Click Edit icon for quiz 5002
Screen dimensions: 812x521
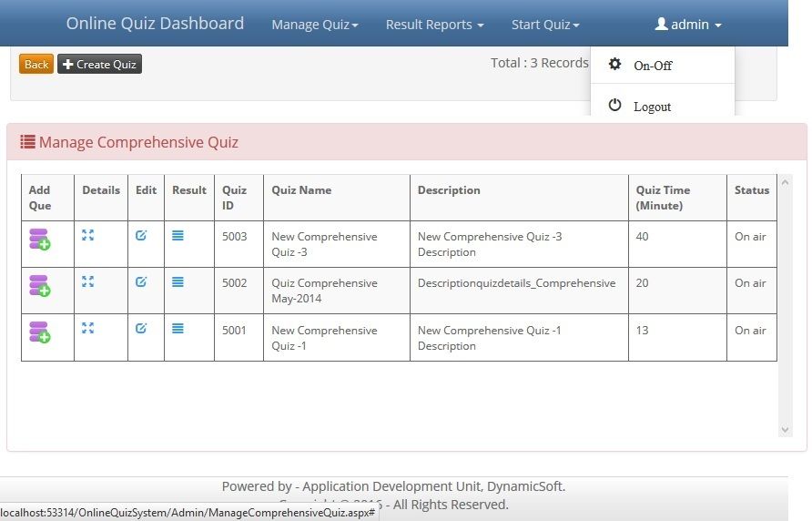pyautogui.click(x=141, y=282)
